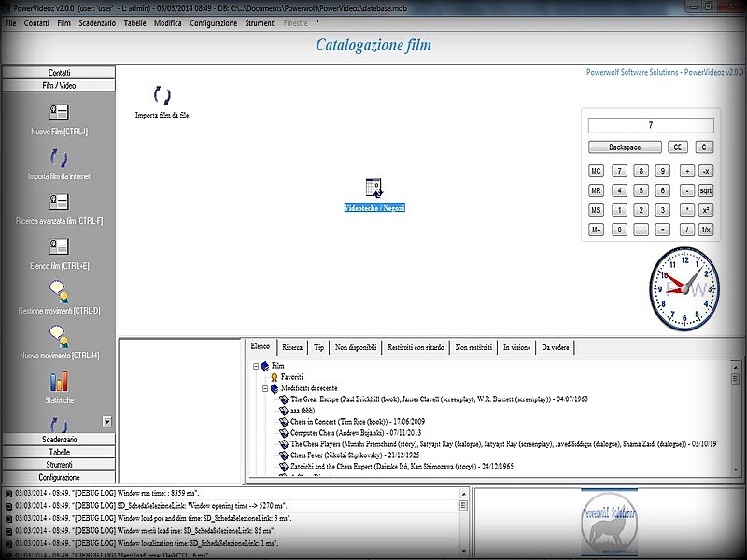
Task: Click the Nuovo movimento sidebar icon
Action: tap(59, 336)
